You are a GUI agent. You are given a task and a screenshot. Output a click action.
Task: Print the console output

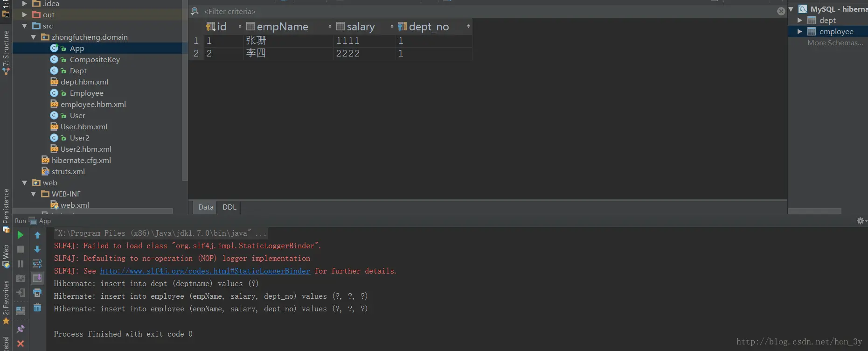pos(37,293)
